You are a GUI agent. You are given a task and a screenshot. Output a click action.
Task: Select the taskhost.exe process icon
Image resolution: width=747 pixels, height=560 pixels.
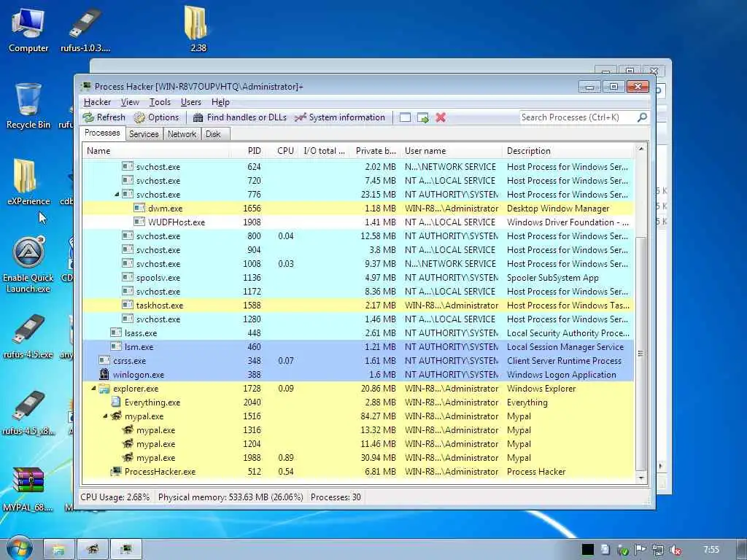[x=128, y=305]
